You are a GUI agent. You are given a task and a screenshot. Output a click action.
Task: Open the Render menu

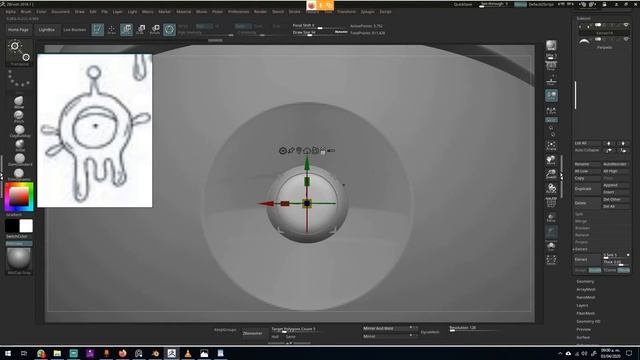(260, 12)
